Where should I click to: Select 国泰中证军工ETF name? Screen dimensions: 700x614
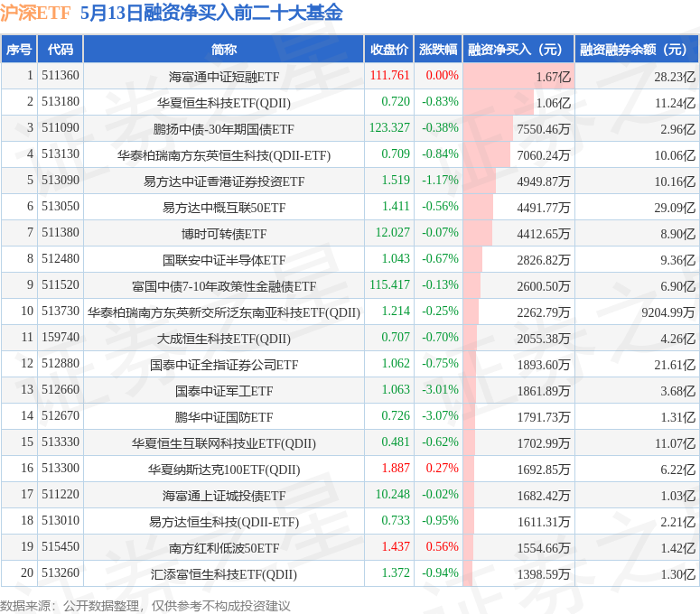click(x=224, y=391)
